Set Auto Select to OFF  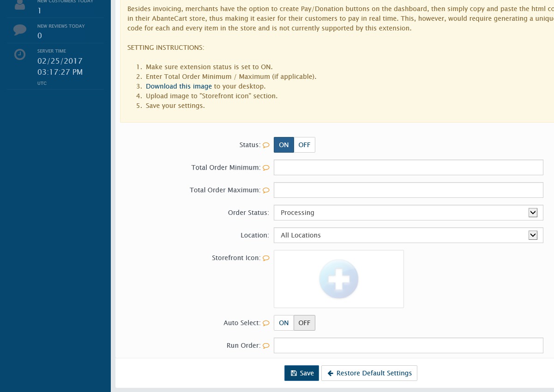coord(304,323)
